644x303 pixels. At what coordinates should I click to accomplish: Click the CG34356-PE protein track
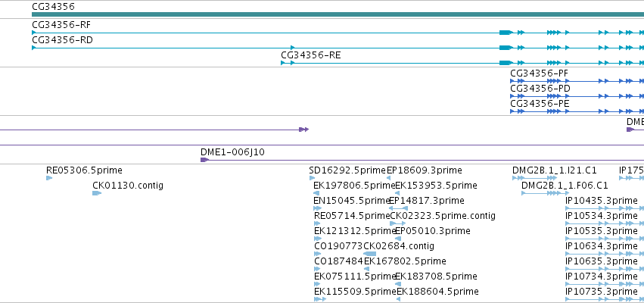click(x=577, y=111)
